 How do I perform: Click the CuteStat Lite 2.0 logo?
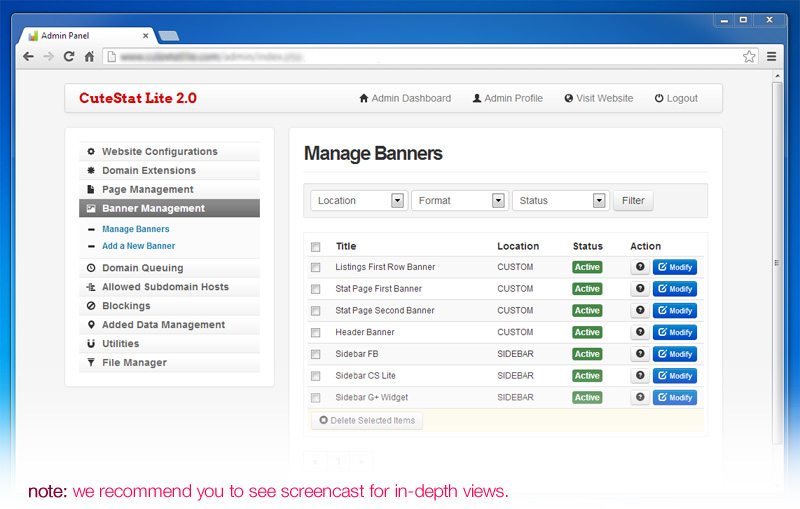point(138,98)
